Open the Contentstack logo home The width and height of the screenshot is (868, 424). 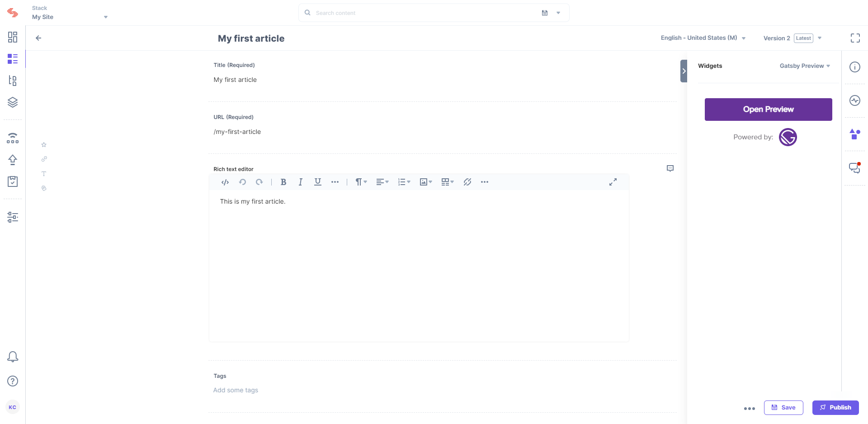pos(13,13)
